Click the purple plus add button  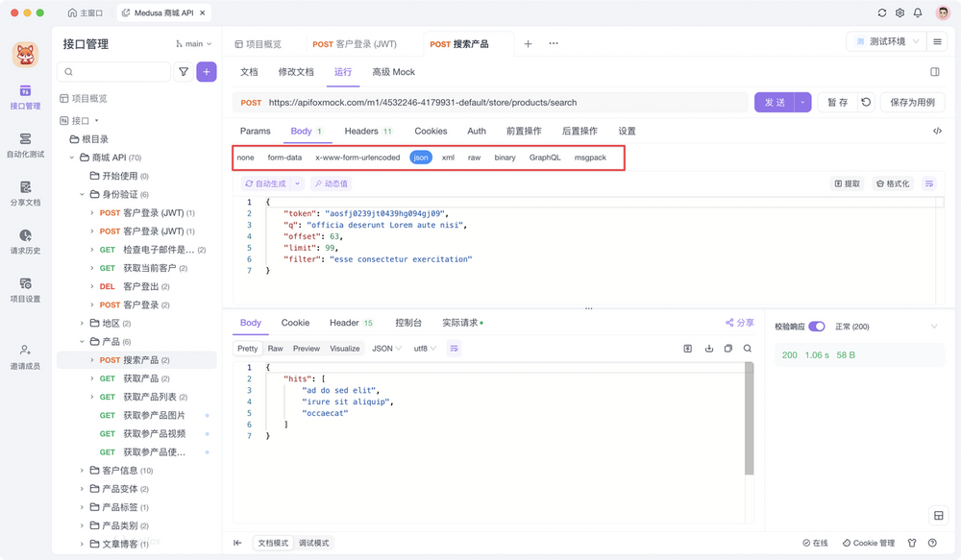tap(207, 72)
